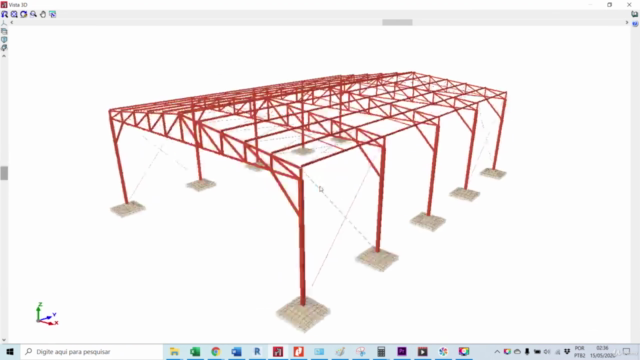Click the print icon in left sidebar

(4, 31)
